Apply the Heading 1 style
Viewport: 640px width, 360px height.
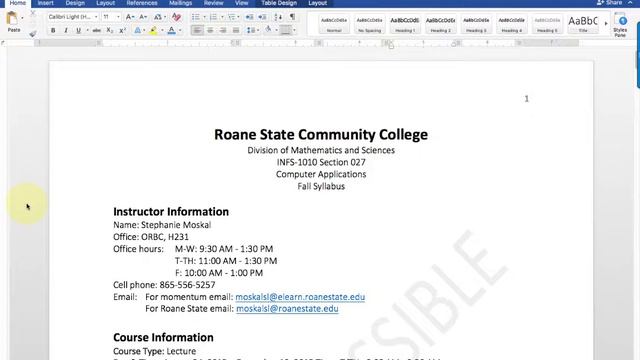pyautogui.click(x=405, y=24)
